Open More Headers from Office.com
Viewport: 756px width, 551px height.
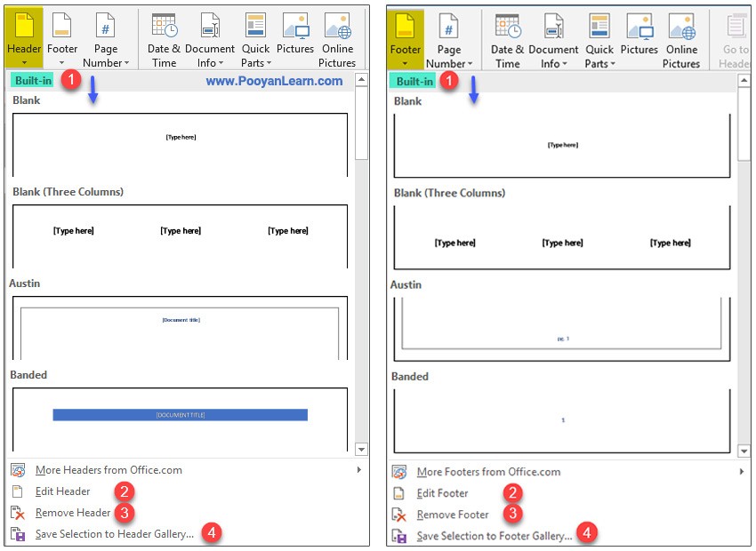click(x=108, y=470)
